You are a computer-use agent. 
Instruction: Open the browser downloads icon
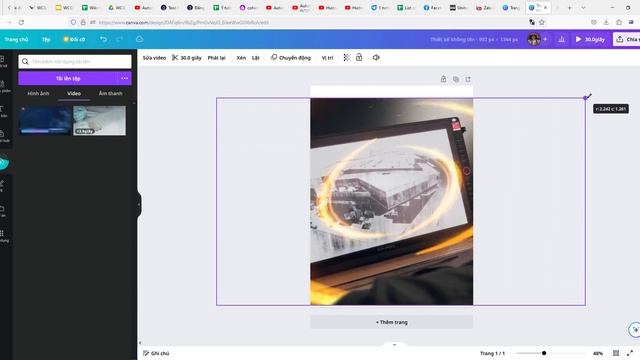point(606,22)
